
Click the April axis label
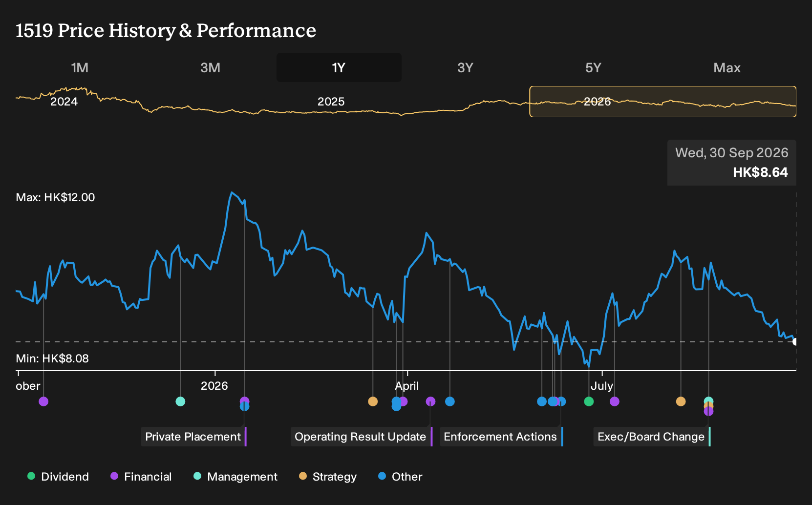pos(407,386)
